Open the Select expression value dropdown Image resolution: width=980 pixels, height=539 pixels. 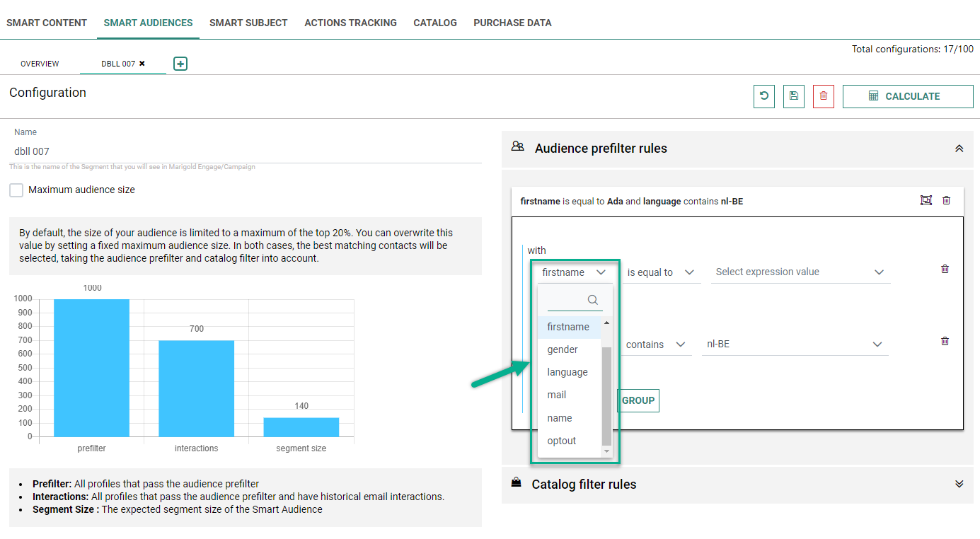point(800,272)
